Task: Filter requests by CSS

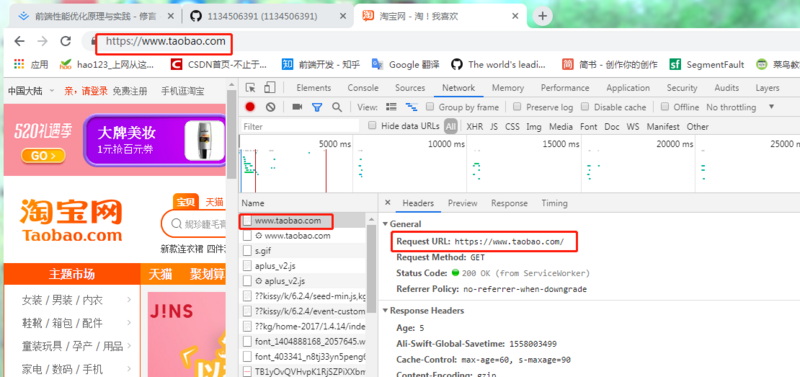Action: click(512, 126)
